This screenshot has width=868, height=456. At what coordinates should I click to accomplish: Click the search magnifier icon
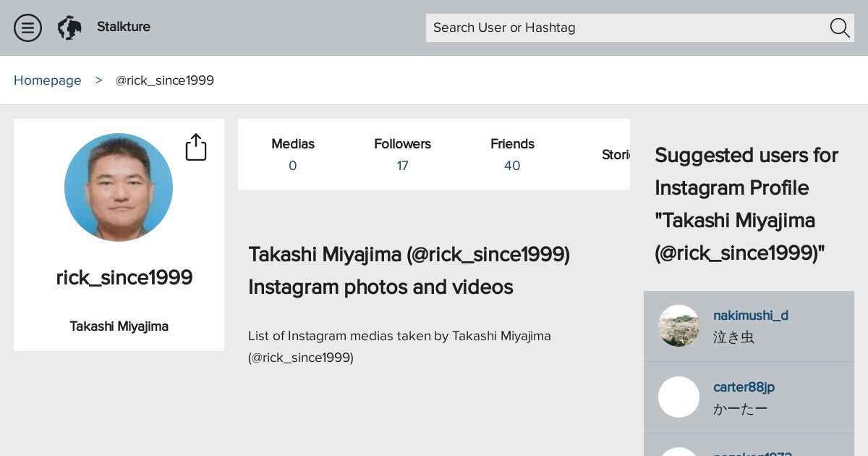coord(839,28)
